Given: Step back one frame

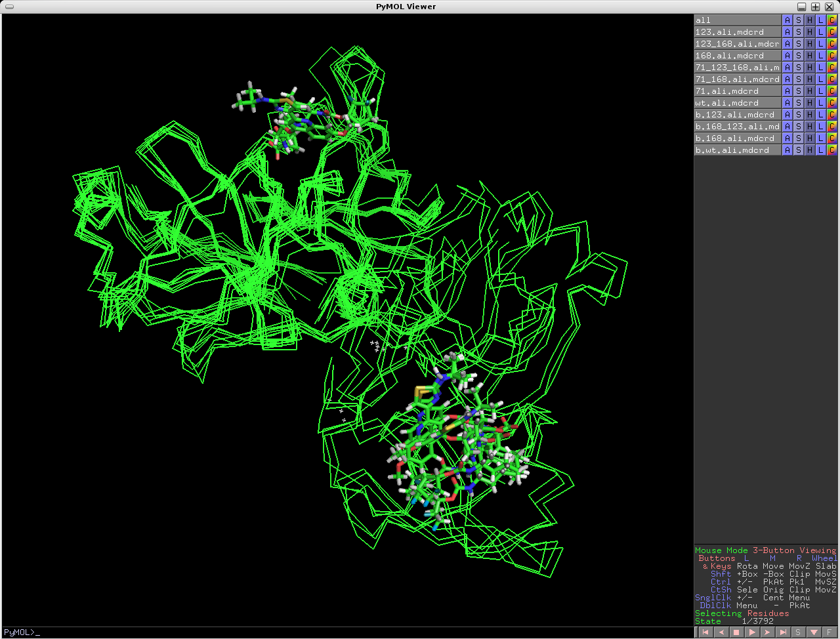Looking at the screenshot, I should (721, 632).
